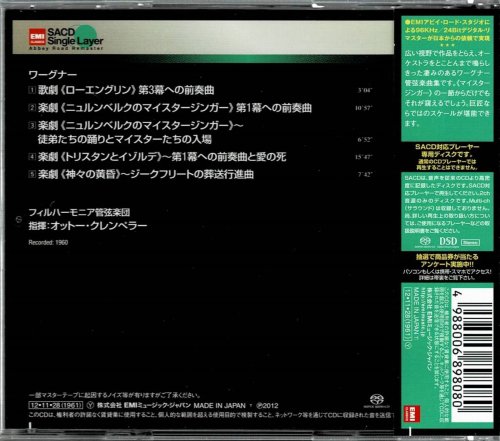Image resolution: width=500 pixels, height=441 pixels.
Task: Click the line 徒弟たちの踊りとマイスターたちの入場
Action: pyautogui.click(x=125, y=139)
